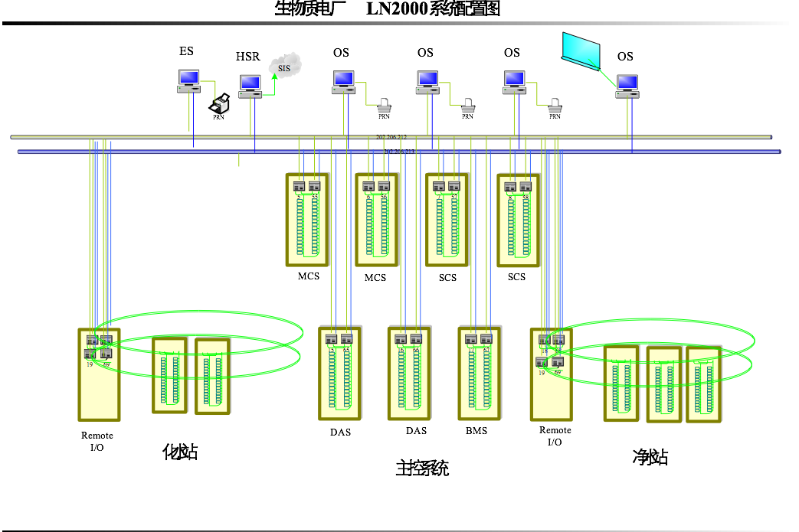Click the SCS cabinet numbered 8 and 58
This screenshot has height=532, width=799.
[x=518, y=220]
